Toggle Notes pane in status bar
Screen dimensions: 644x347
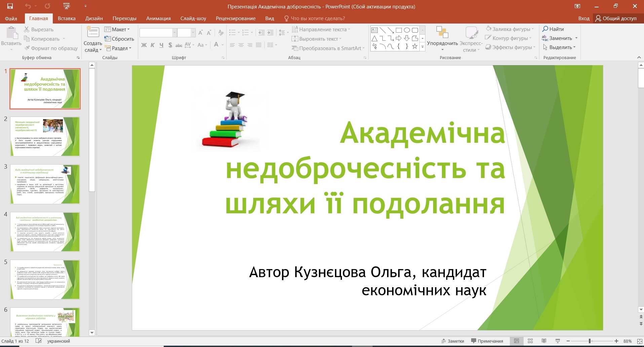tap(453, 341)
